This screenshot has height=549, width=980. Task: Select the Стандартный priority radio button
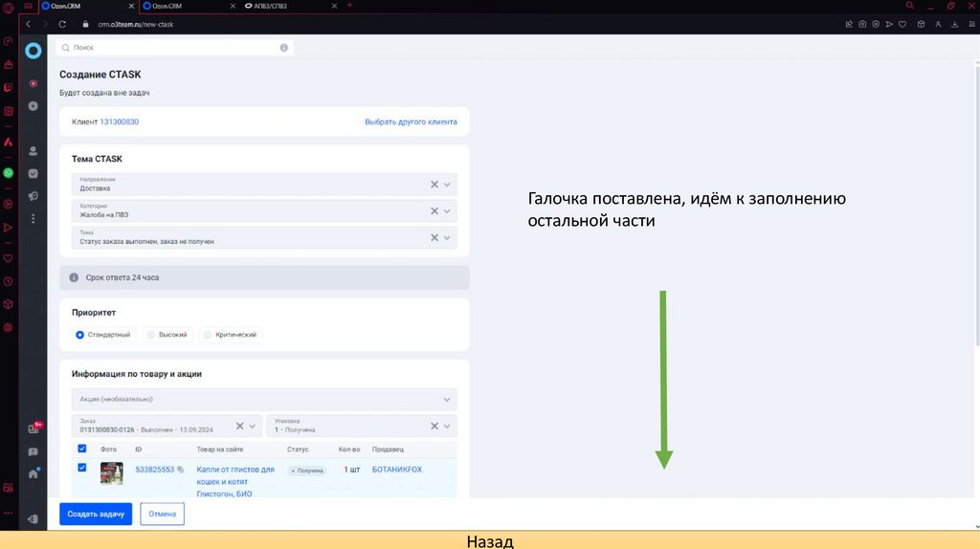coord(80,335)
